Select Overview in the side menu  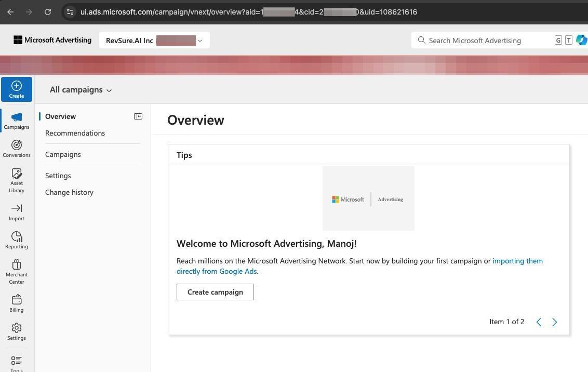pos(60,116)
